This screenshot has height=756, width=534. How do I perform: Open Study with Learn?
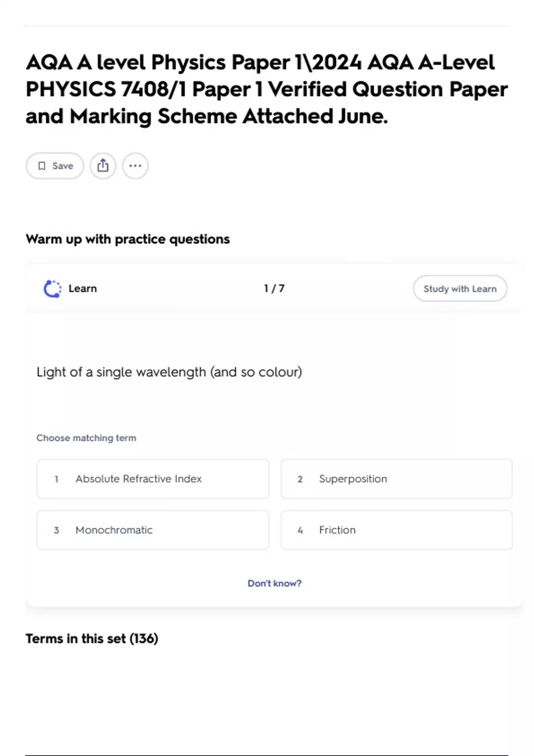point(460,289)
